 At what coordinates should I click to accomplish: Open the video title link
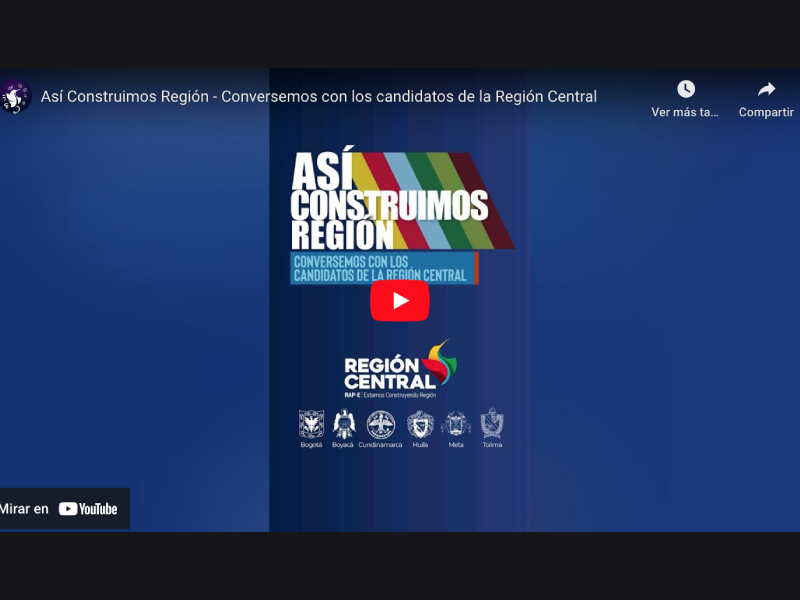(x=318, y=97)
